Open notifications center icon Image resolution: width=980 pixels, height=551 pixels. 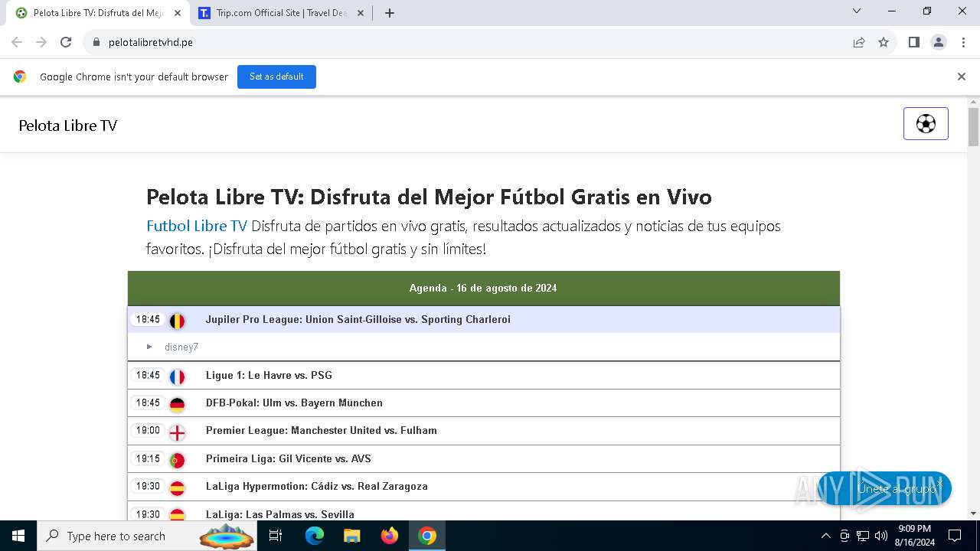tap(955, 536)
